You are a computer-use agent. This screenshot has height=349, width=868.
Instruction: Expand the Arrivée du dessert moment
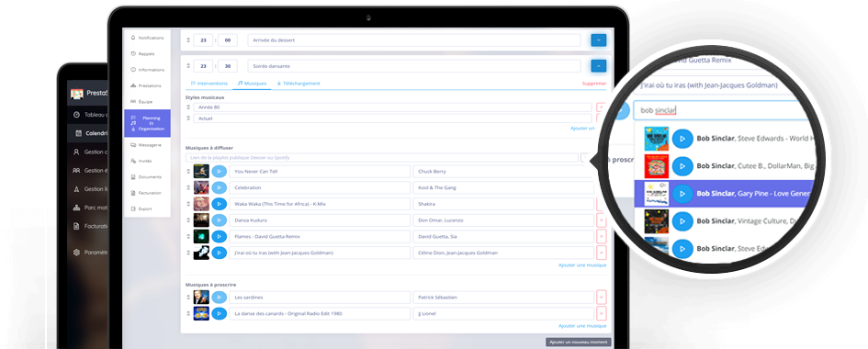tap(598, 39)
